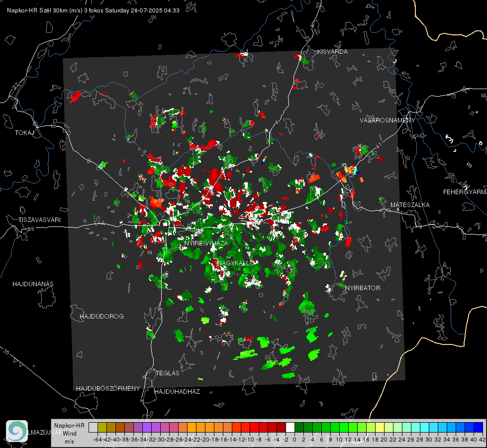Pick the yellow legend swatch between 18 and 20

(x=380, y=428)
